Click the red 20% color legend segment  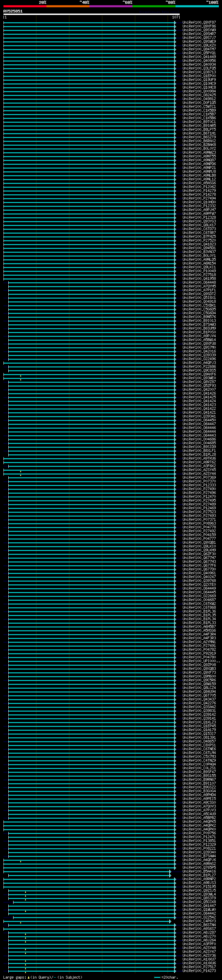[25, 6]
